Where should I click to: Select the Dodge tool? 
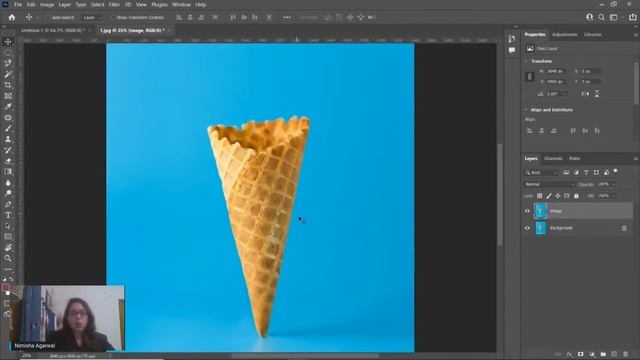[8, 193]
